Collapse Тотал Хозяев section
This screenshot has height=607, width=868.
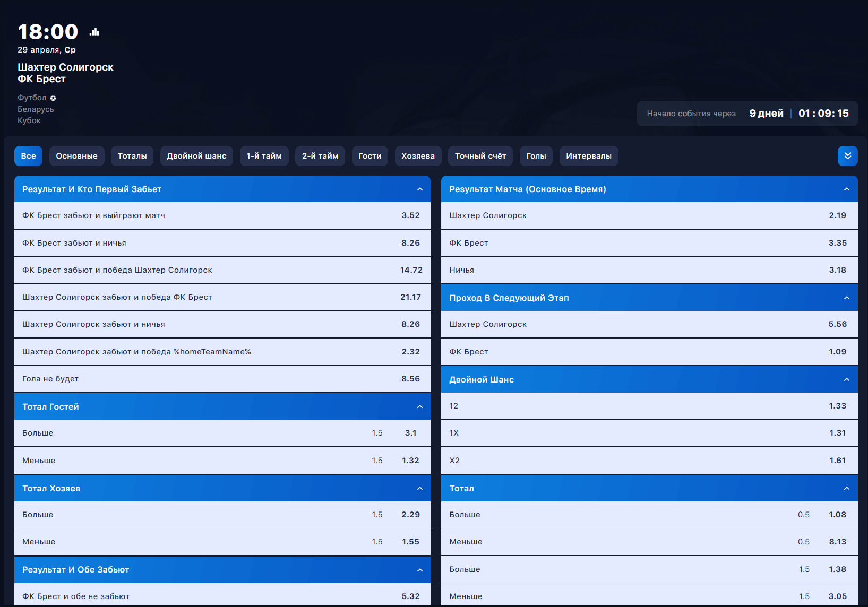pyautogui.click(x=420, y=488)
